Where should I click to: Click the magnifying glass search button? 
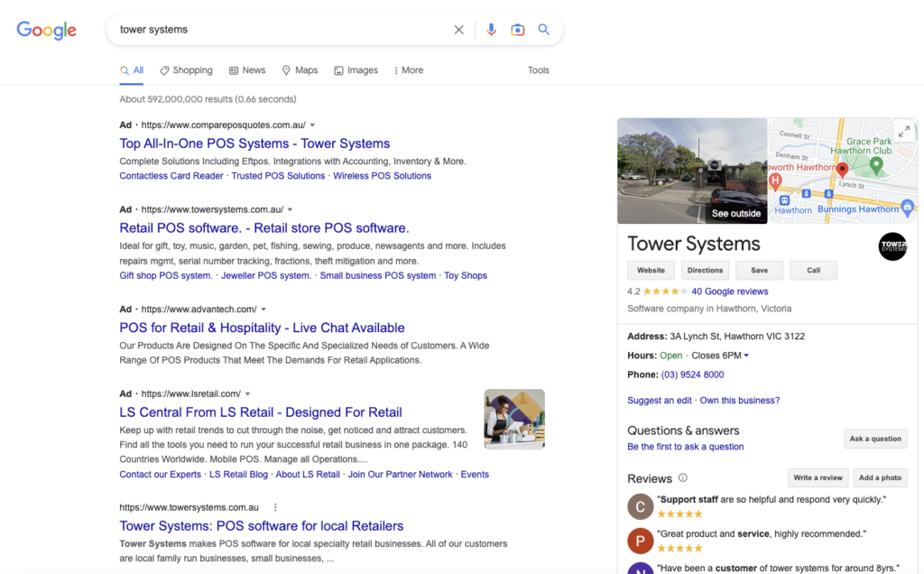tap(543, 30)
